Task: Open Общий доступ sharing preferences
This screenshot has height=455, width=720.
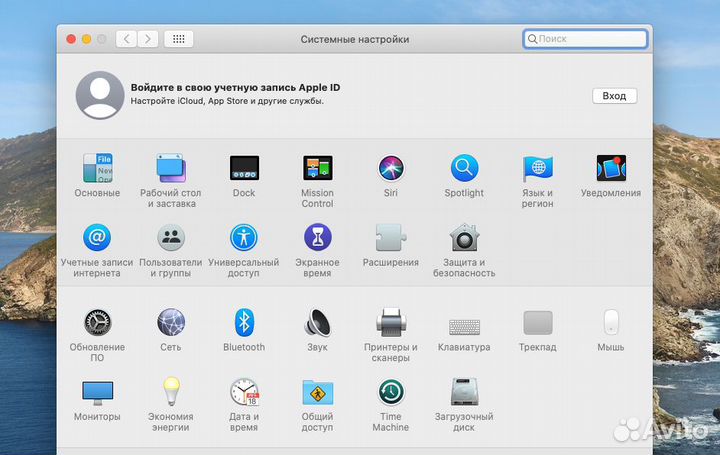Action: coord(318,392)
